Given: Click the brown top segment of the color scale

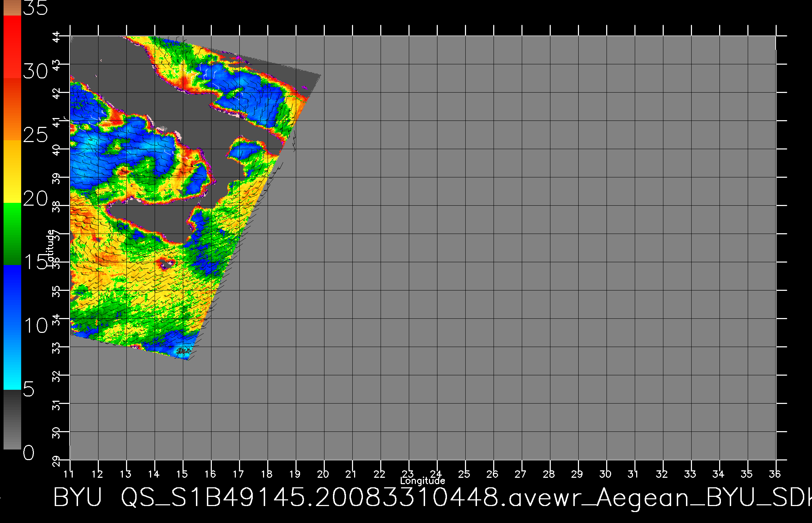Looking at the screenshot, I should pos(12,8).
